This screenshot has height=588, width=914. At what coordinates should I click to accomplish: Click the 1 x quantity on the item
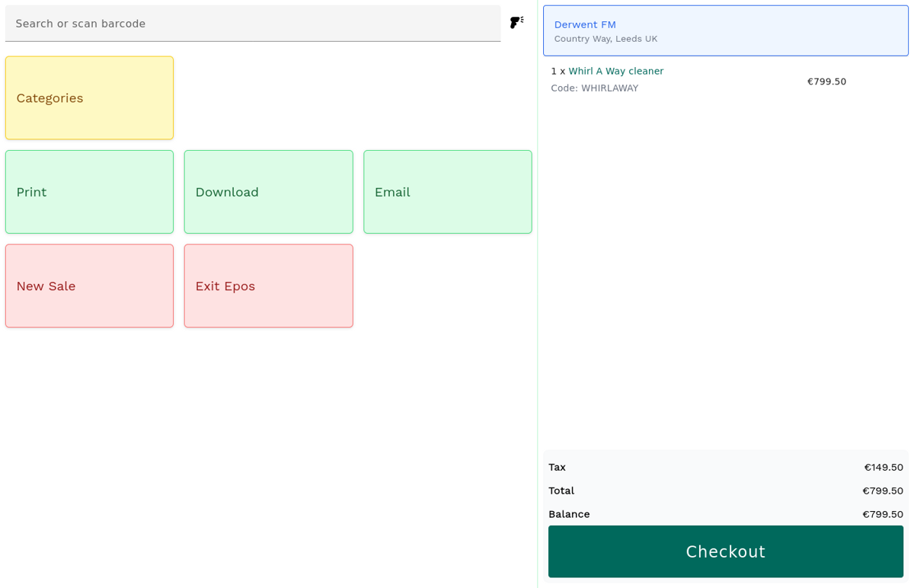click(x=558, y=71)
